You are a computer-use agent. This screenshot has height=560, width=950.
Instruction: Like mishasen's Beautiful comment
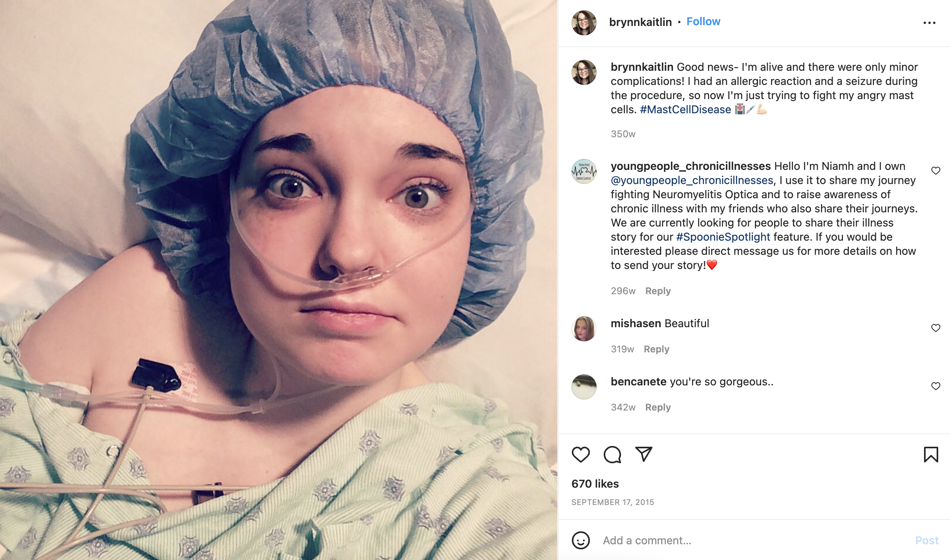click(936, 328)
